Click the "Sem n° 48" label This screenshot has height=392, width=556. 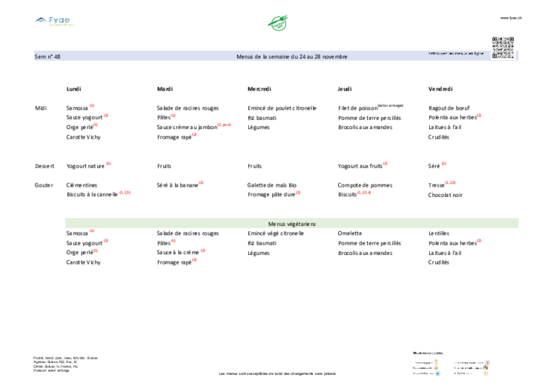[47, 56]
